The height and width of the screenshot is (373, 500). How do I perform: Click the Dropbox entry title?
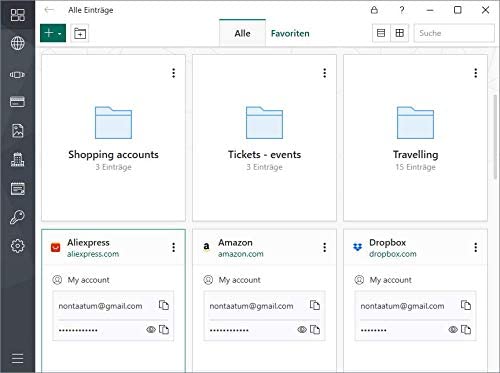[387, 243]
